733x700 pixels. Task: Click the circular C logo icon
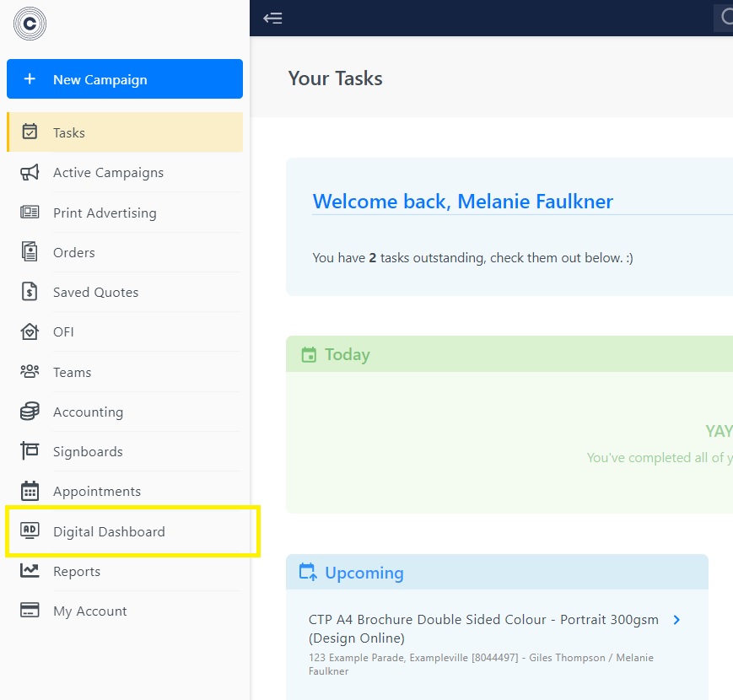30,24
